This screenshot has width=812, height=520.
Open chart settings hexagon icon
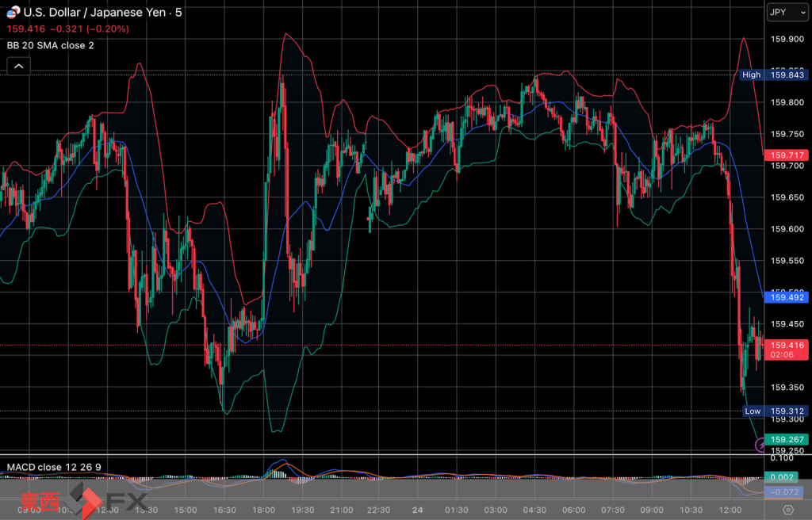[x=787, y=509]
